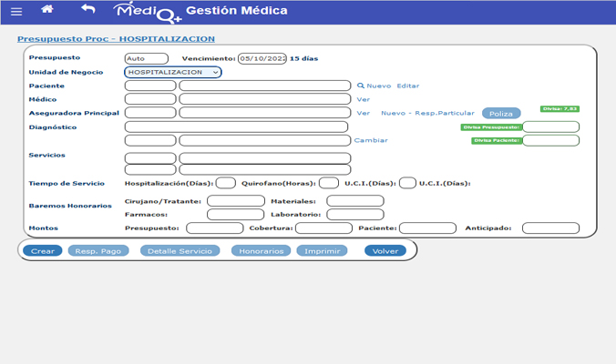Click the Vencimiento date field

click(262, 58)
